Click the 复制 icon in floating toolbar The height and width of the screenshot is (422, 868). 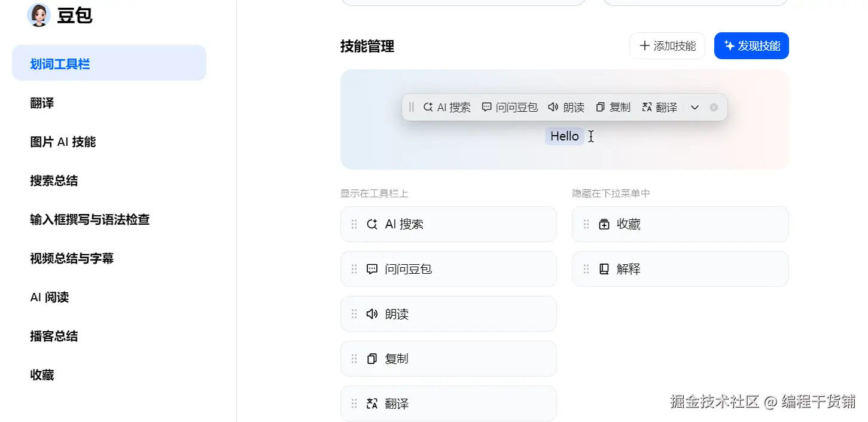click(x=601, y=108)
